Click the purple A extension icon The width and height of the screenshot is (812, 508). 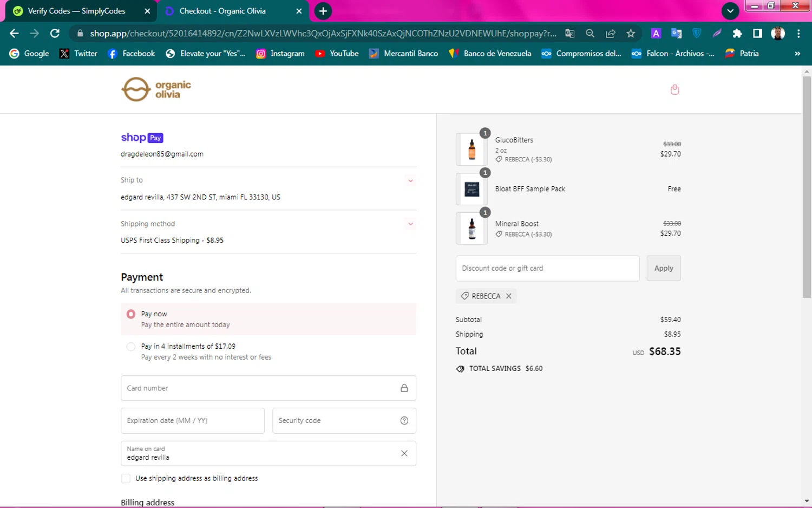656,34
